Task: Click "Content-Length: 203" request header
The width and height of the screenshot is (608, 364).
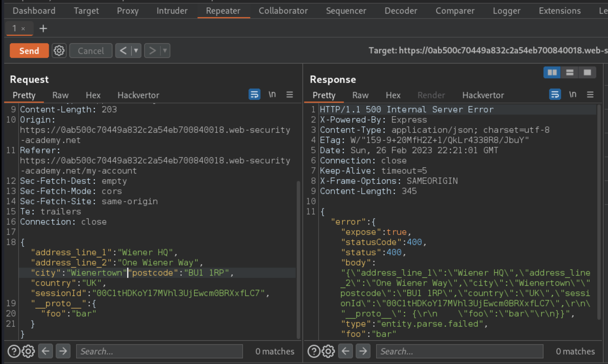Action: click(68, 110)
